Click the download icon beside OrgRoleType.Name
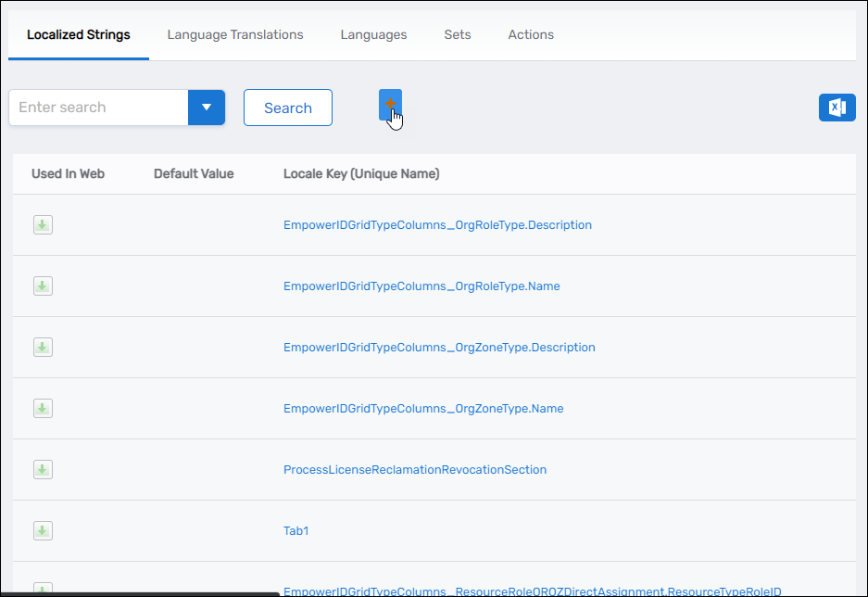This screenshot has height=597, width=868. (43, 286)
